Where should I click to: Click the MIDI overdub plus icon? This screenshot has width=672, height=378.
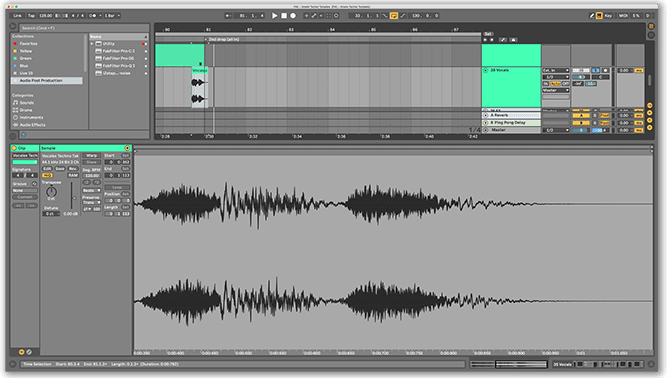coord(306,15)
